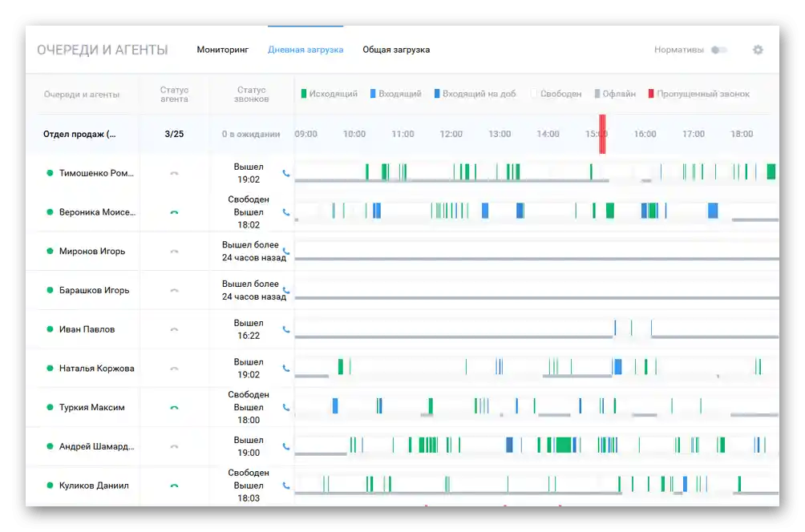Click green status dot beside Миронов Игорь
Screen dimensions: 805x532
[50, 251]
